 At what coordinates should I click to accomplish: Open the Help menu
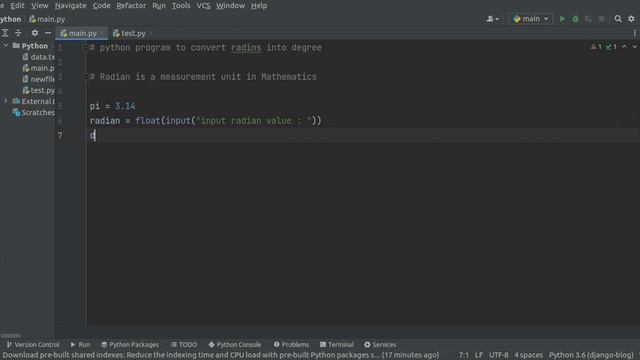point(259,6)
